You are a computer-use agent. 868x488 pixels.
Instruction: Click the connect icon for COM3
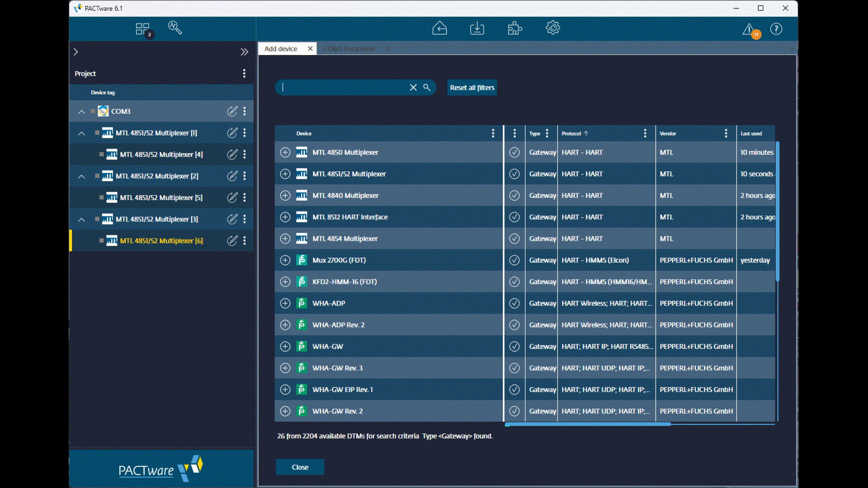click(232, 111)
